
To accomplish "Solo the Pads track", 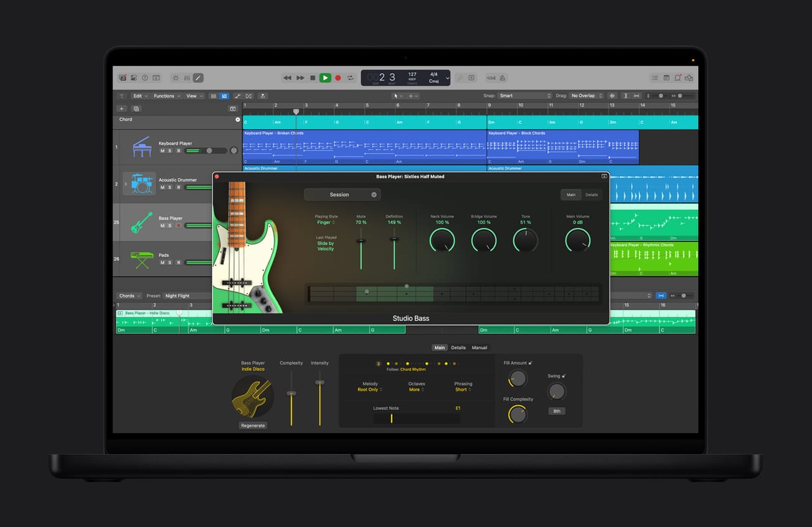I will coord(170,263).
